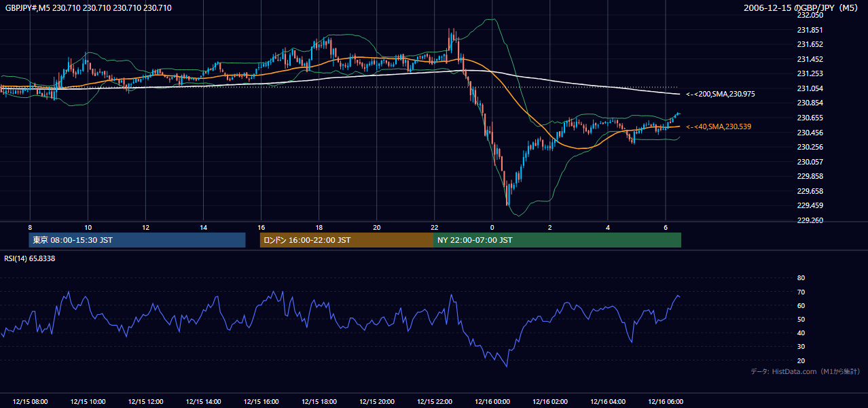Viewport: 868px width, 408px height.
Task: Click price axis value 231.253
Action: click(x=810, y=73)
